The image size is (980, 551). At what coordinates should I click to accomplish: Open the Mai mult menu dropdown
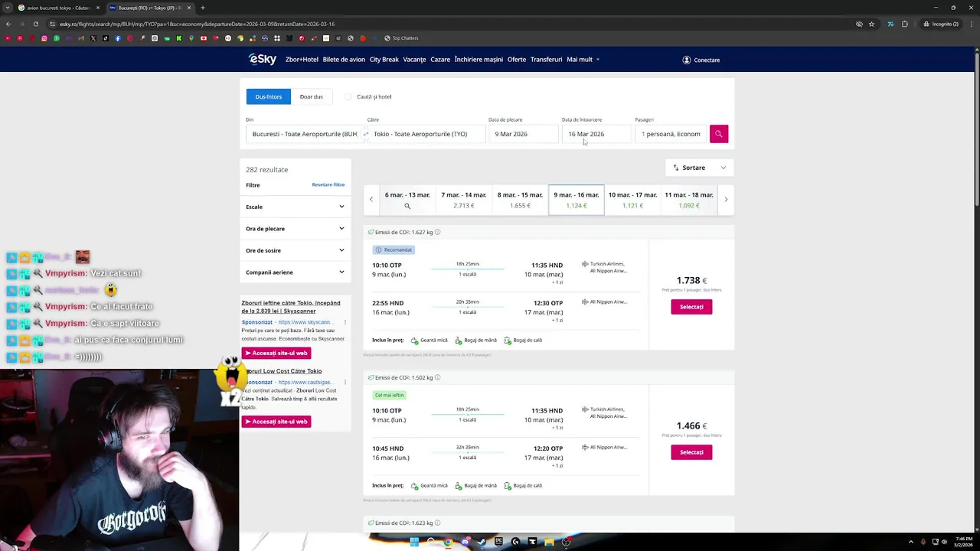point(583,60)
